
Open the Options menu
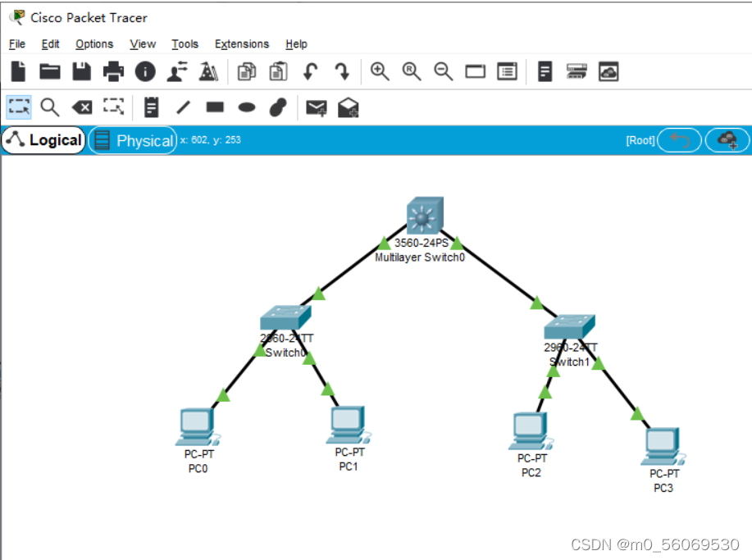coord(94,44)
